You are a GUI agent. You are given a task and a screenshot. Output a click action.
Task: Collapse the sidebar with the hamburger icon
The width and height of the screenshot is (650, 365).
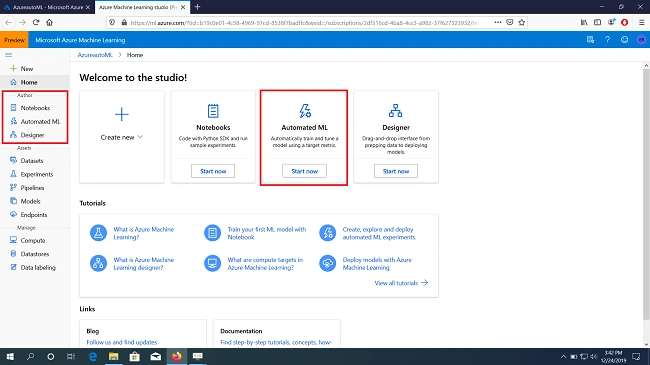[x=8, y=55]
